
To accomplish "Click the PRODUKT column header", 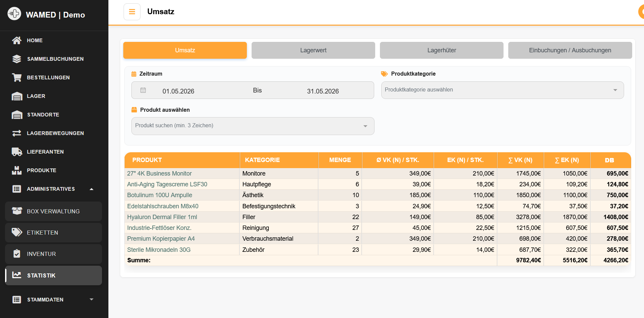I will tap(182, 160).
